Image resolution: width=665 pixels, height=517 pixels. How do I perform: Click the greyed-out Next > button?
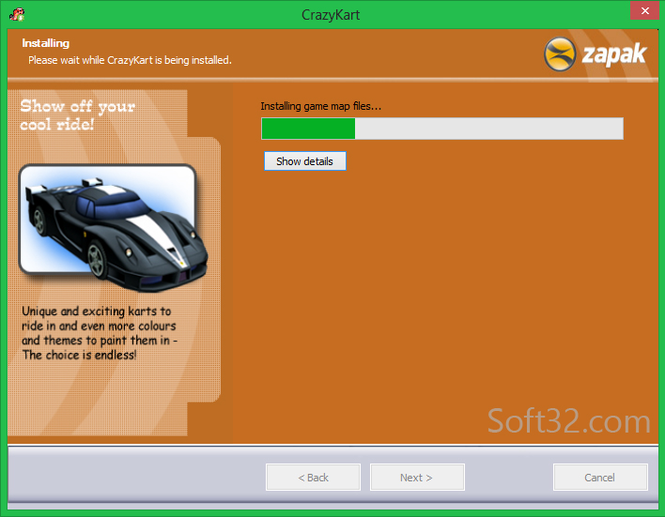[x=416, y=477]
